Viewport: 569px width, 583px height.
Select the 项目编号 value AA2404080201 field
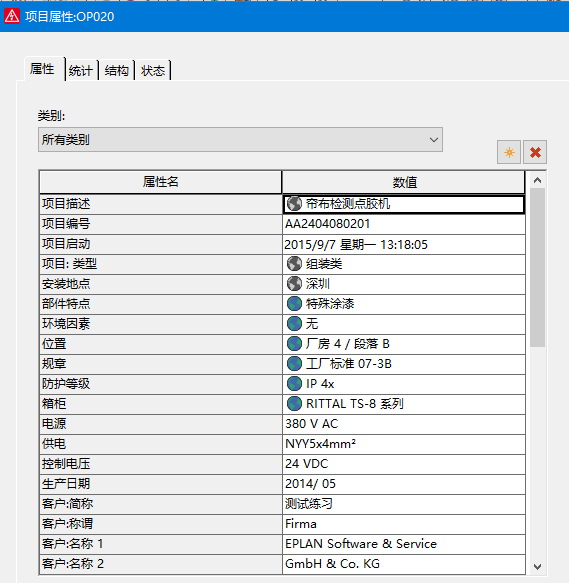(x=404, y=224)
